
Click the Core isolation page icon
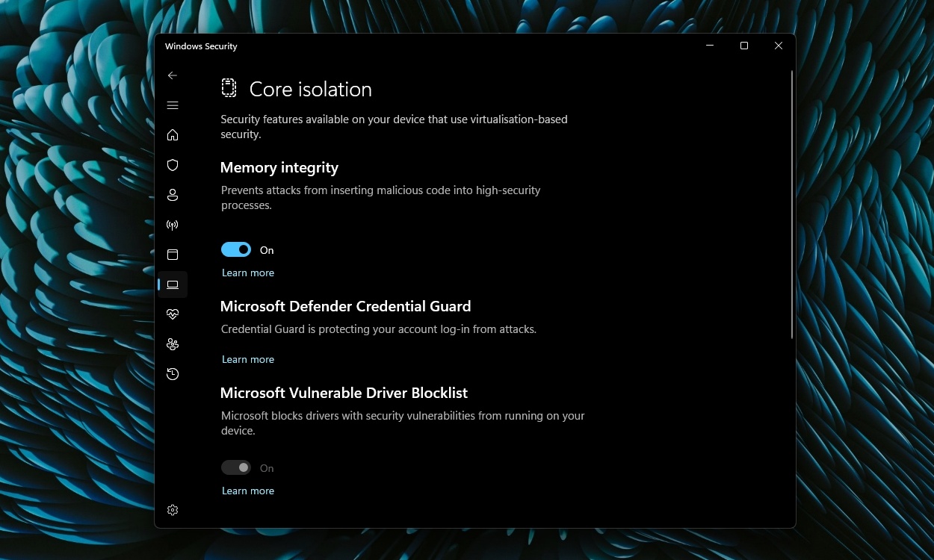229,87
